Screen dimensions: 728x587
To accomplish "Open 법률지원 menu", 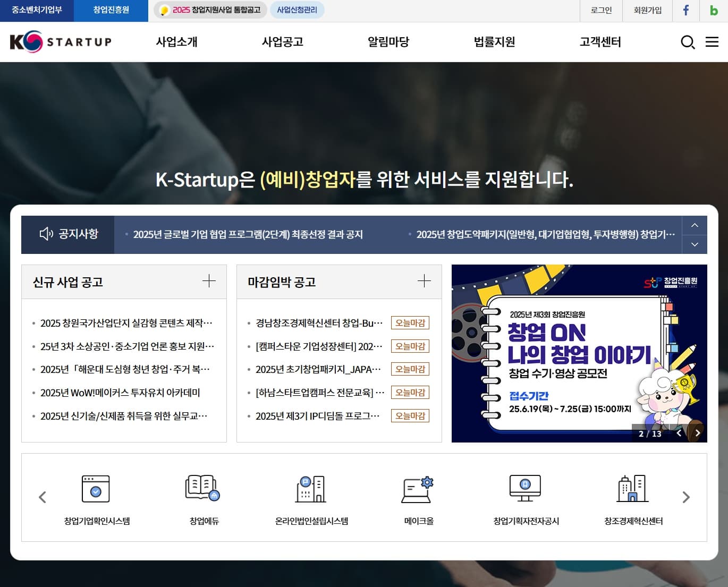I will pos(494,42).
